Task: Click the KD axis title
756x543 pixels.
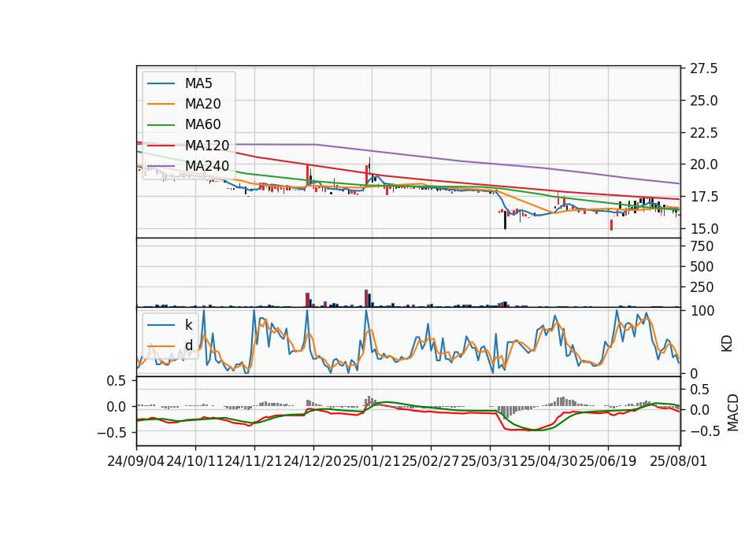Action: pos(727,343)
